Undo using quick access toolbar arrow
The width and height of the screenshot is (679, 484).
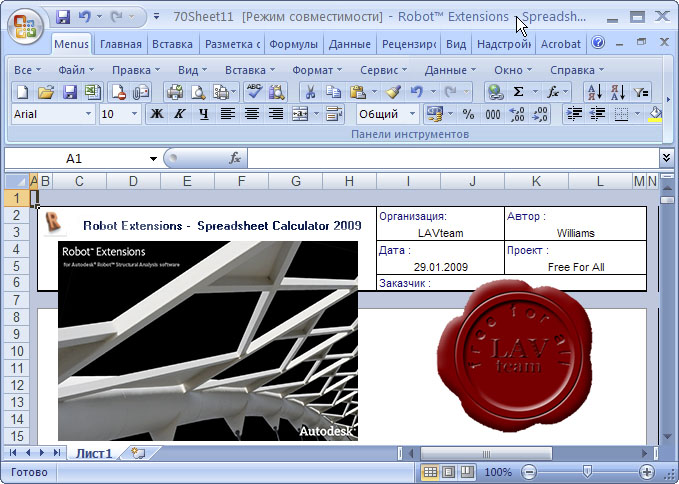[x=85, y=17]
